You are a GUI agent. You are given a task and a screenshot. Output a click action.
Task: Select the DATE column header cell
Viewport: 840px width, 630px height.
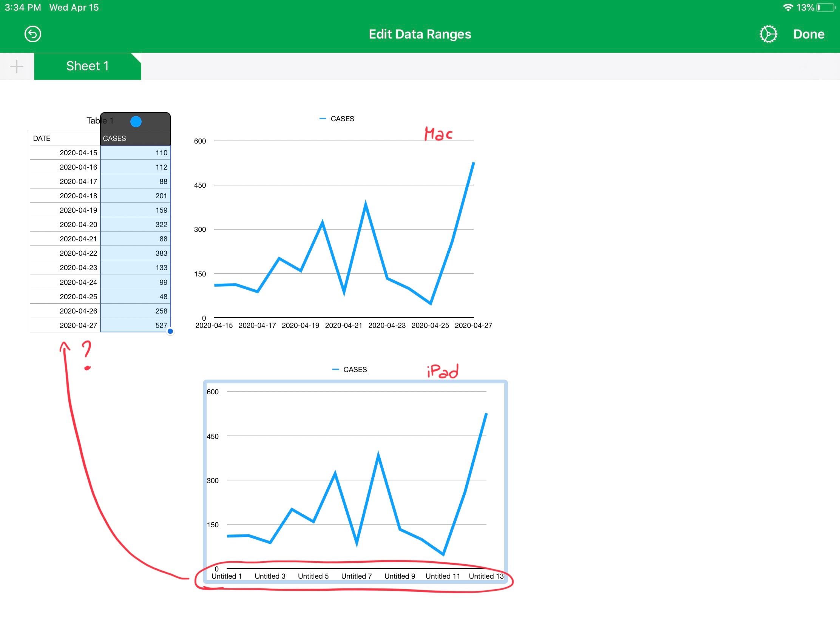click(x=65, y=138)
